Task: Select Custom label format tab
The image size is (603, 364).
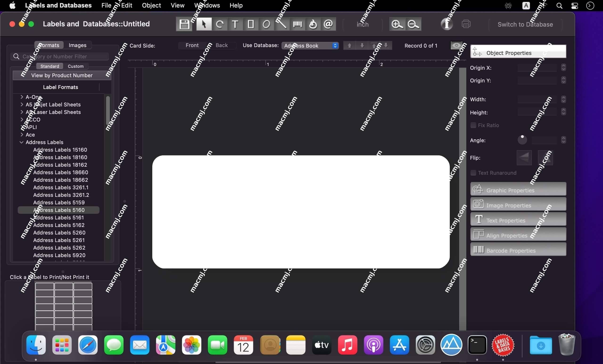Action: [75, 66]
